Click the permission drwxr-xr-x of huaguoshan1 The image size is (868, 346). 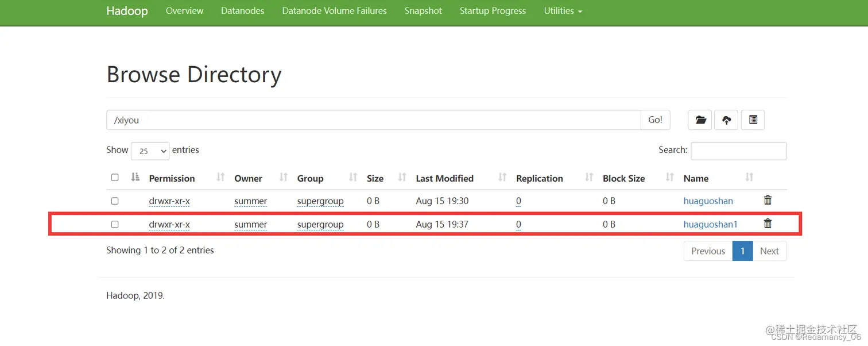tap(169, 224)
